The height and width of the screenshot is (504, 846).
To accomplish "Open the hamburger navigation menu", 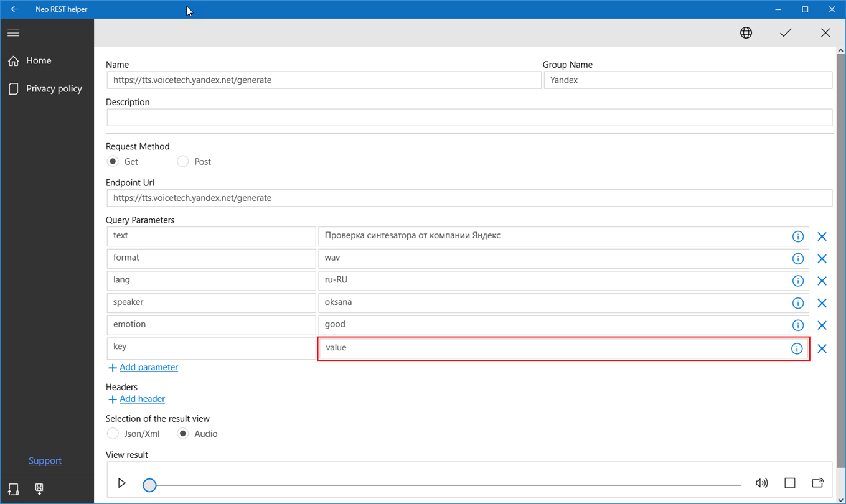I will point(13,33).
